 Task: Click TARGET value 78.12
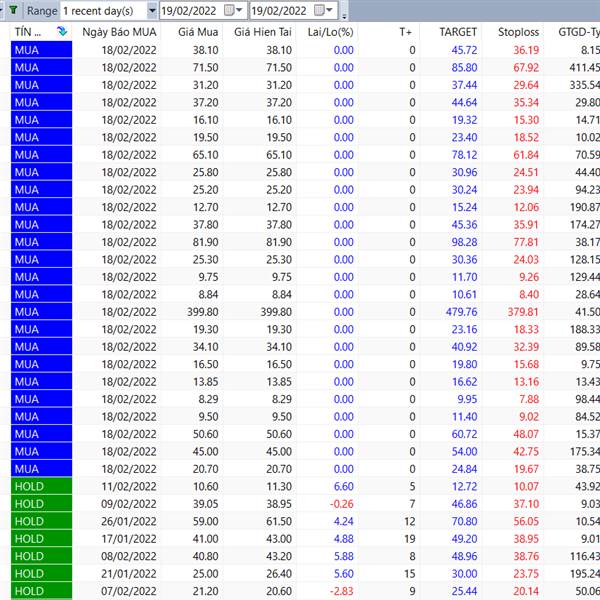465,155
